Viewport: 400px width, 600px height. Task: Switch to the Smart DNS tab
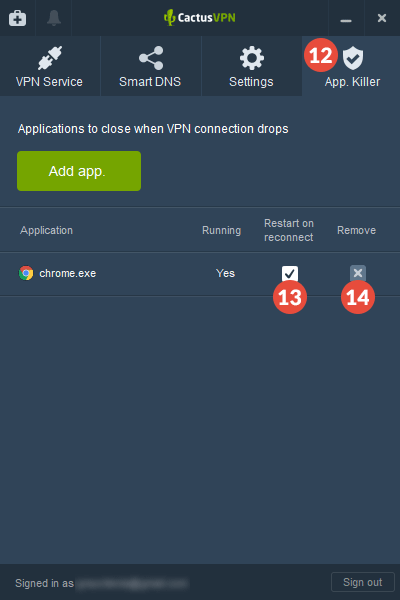pos(150,66)
